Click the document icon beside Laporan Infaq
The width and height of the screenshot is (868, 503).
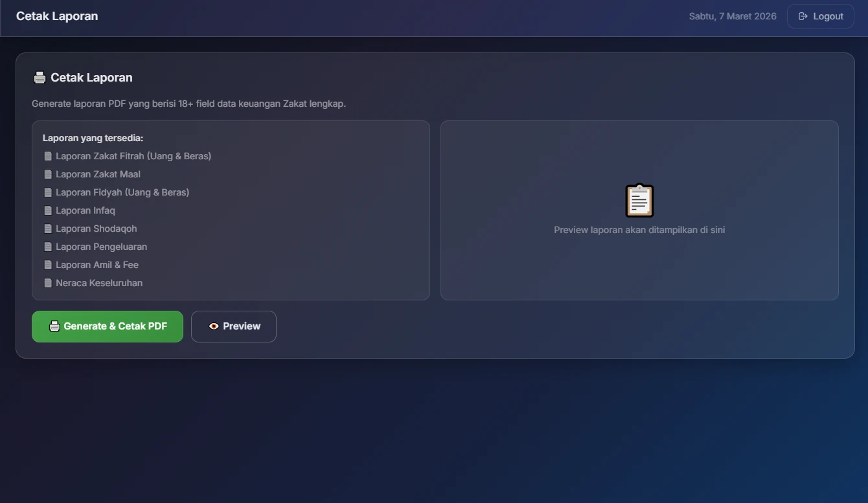pyautogui.click(x=48, y=210)
